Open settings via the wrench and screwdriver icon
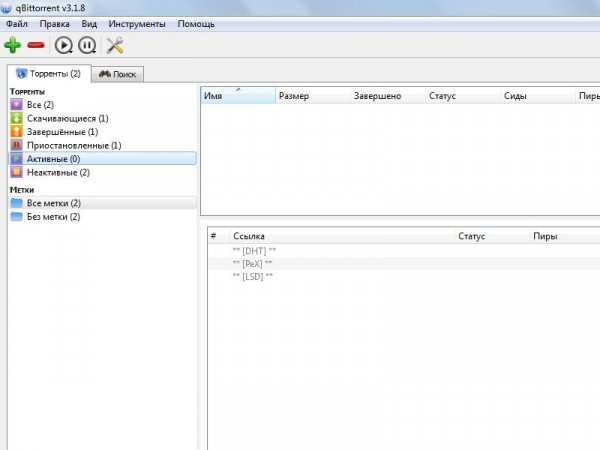The image size is (600, 450). (x=115, y=45)
